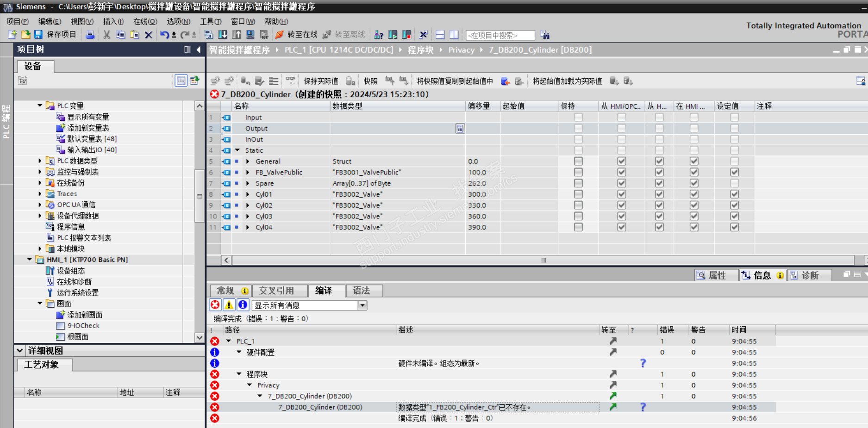Cut selection with the scissors icon
Screen dimensions: 868x428
[x=107, y=35]
